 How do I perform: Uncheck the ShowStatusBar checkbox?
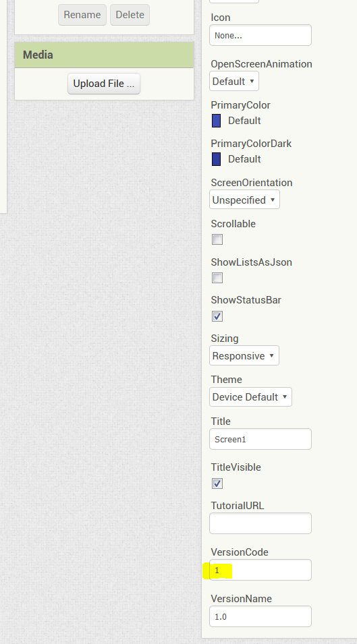pyautogui.click(x=217, y=316)
